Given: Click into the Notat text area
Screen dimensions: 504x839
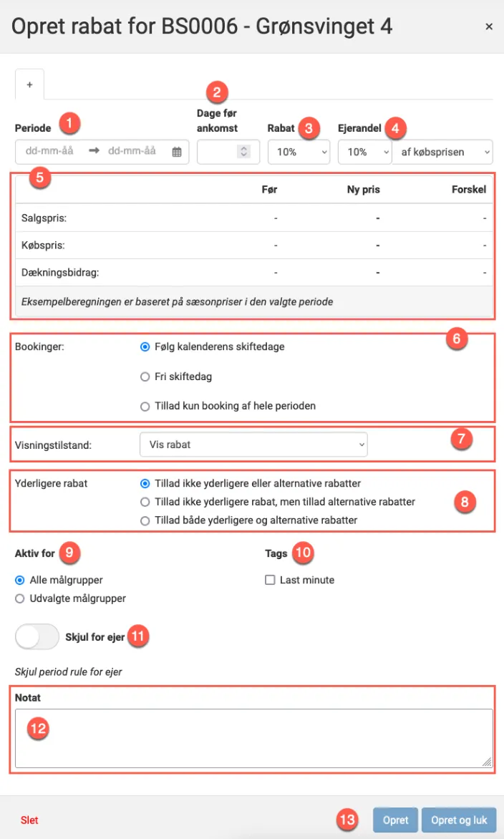Looking at the screenshot, I should tap(253, 738).
